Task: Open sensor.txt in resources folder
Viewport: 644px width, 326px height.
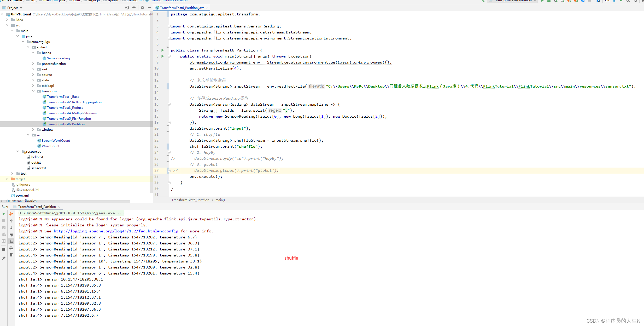Action: point(39,168)
